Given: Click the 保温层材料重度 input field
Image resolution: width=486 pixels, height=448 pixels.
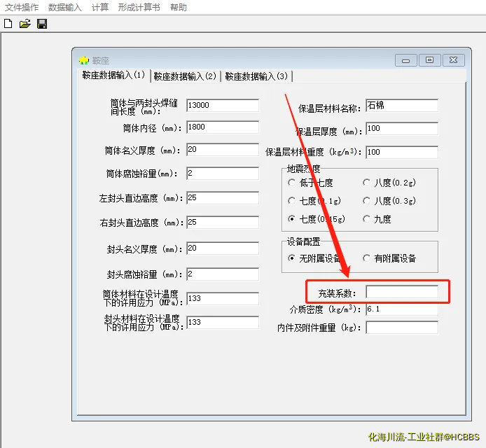Looking at the screenshot, I should click(x=402, y=152).
